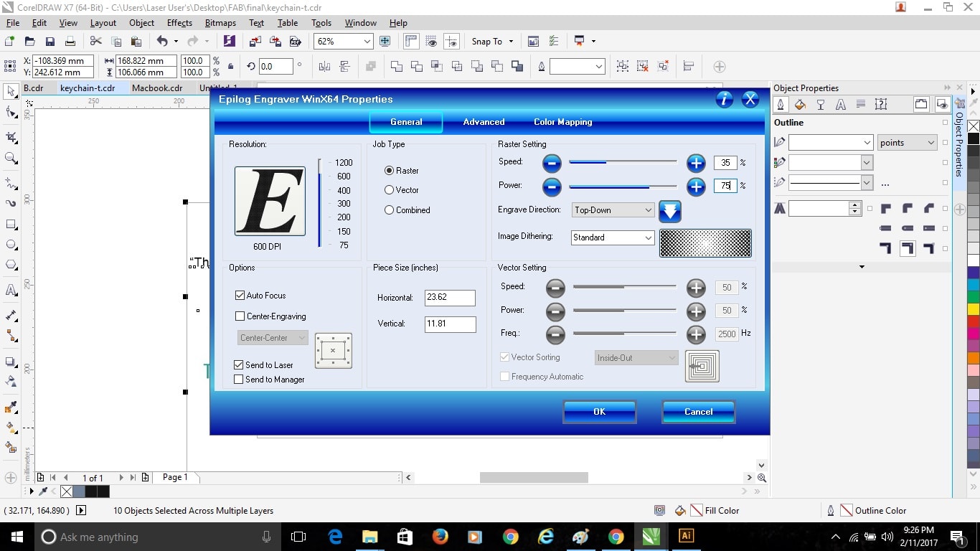This screenshot has width=980, height=551.
Task: Click the Horizontal piece size field
Action: tap(450, 298)
